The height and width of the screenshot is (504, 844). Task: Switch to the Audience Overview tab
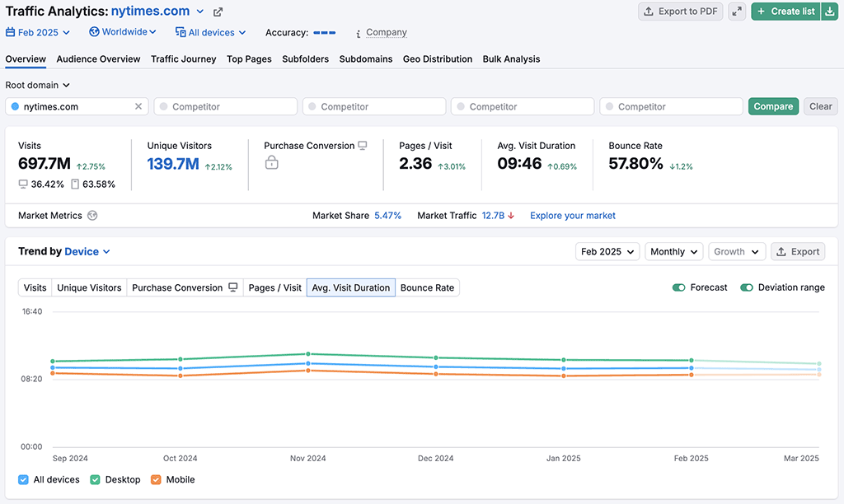click(99, 59)
